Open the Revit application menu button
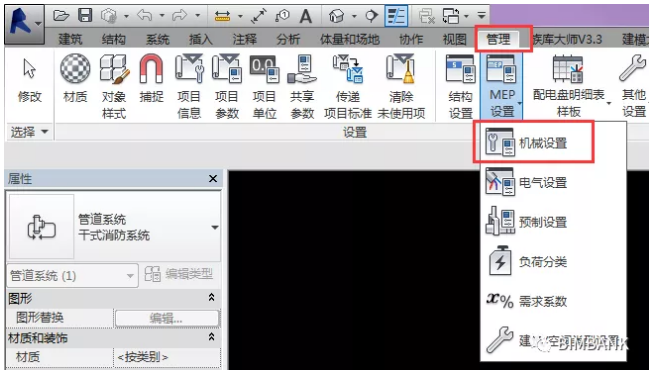 pyautogui.click(x=24, y=24)
